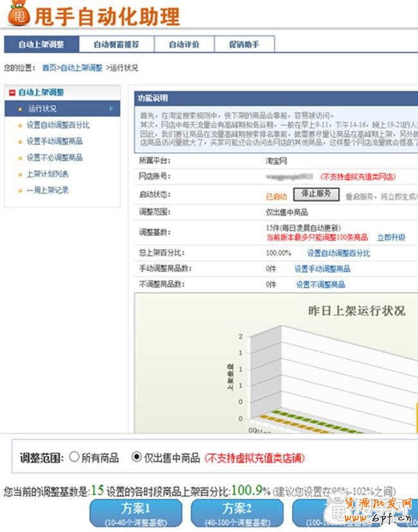Select 运行状况 in the sidebar
The width and height of the screenshot is (418, 532).
[62, 109]
